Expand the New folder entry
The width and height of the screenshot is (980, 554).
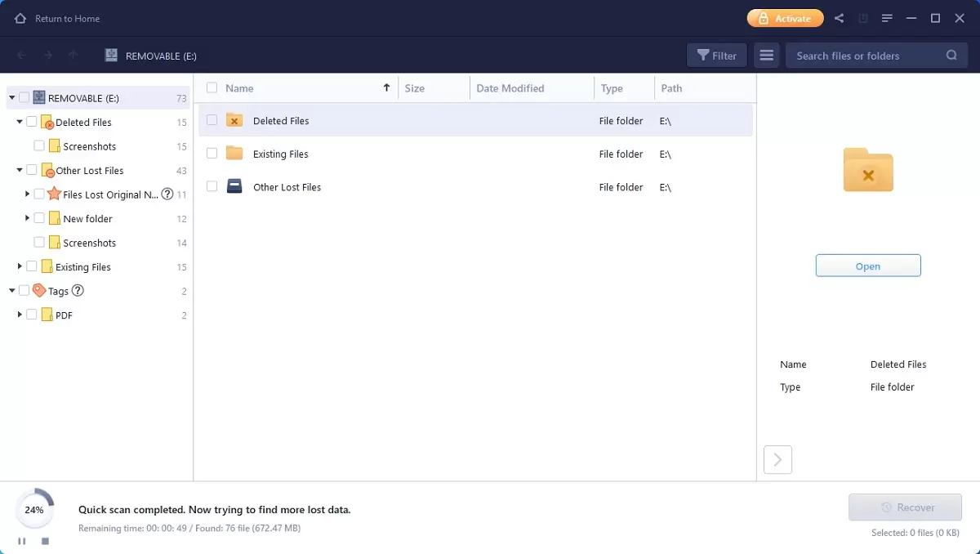[x=26, y=218]
